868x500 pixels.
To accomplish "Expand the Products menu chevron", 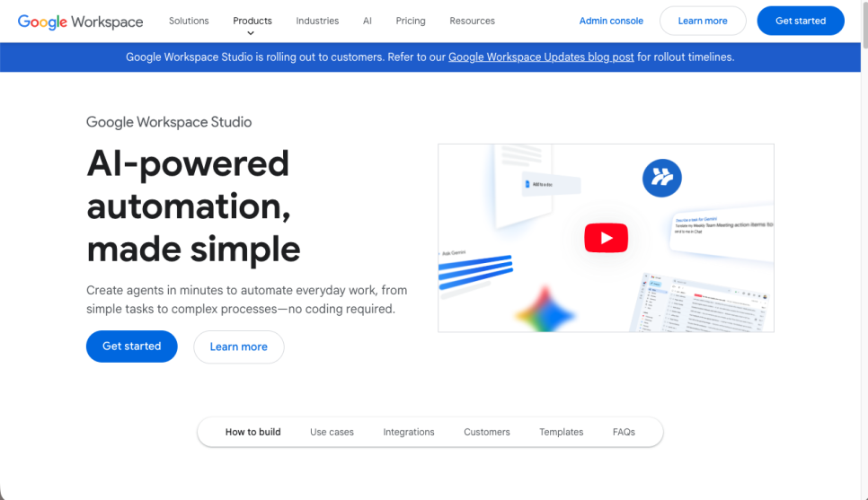I will (x=251, y=33).
